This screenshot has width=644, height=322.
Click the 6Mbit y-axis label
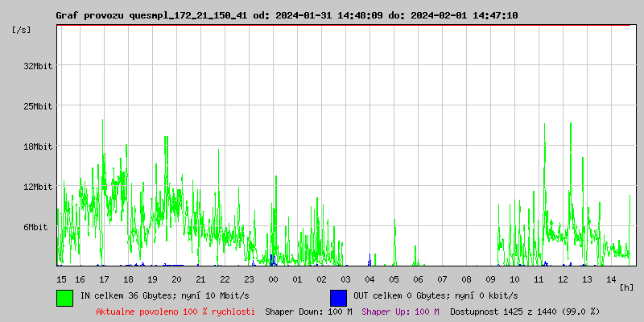[35, 227]
